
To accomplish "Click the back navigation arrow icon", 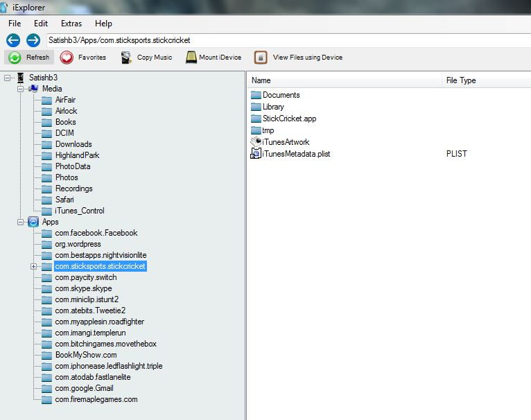I will (12, 40).
